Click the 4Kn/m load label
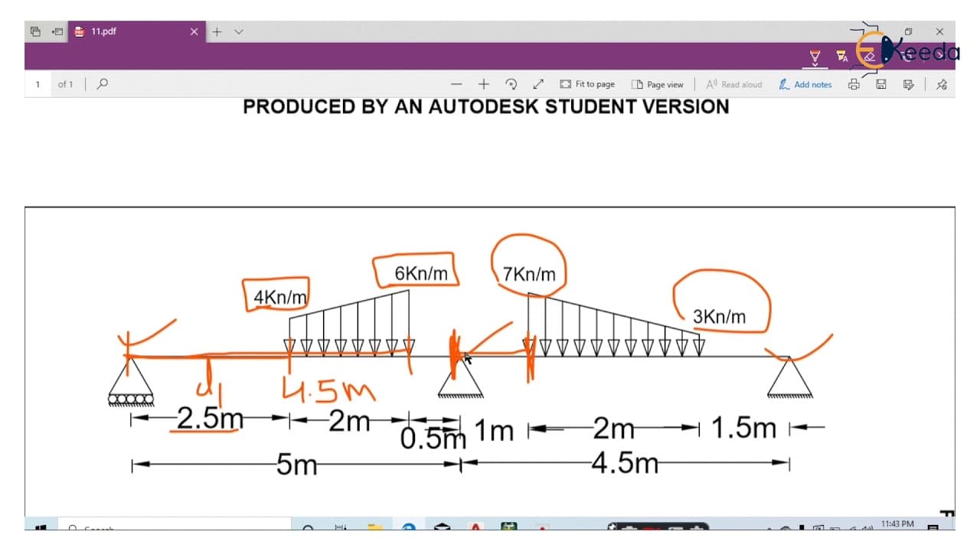Image resolution: width=980 pixels, height=551 pixels. [280, 298]
